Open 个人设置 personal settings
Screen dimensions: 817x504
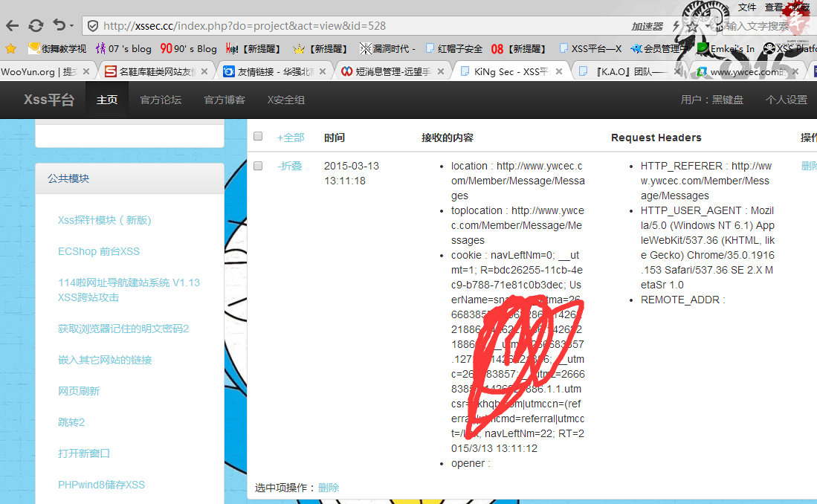click(787, 100)
